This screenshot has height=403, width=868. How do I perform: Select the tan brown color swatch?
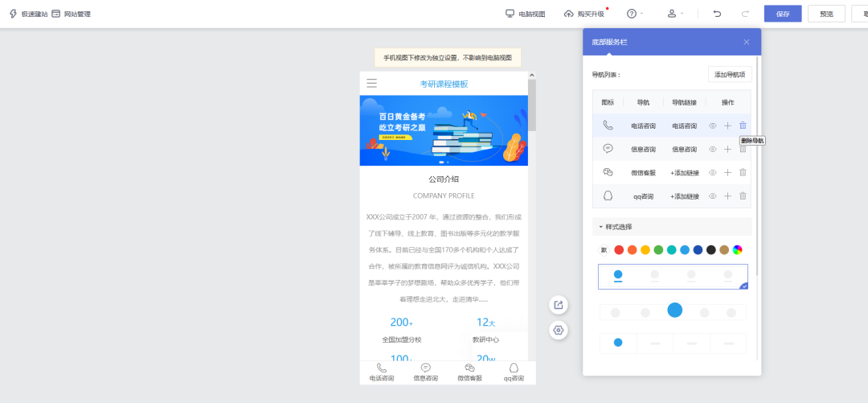pos(724,250)
